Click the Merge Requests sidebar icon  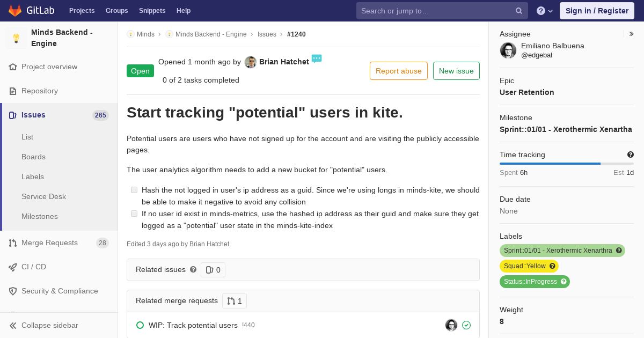click(x=13, y=243)
